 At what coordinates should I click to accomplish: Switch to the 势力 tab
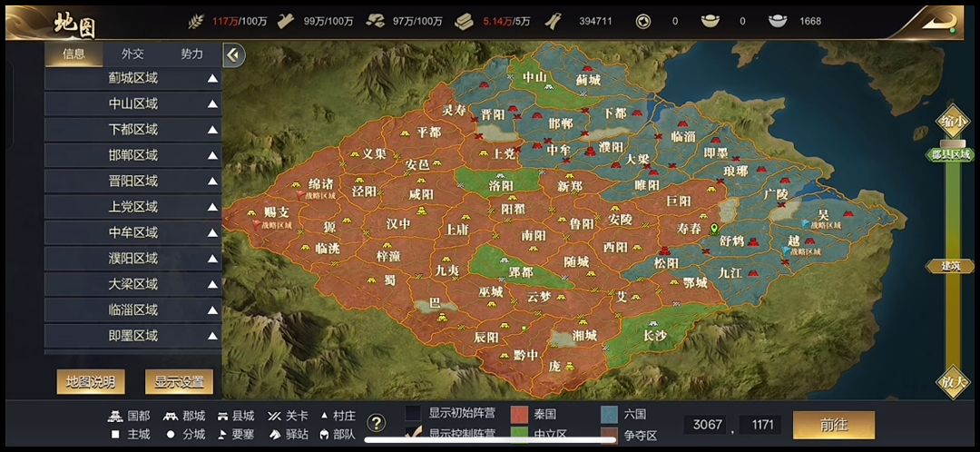pos(191,54)
